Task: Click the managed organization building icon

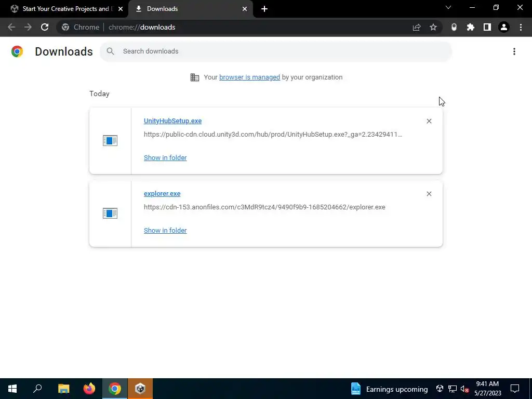Action: point(195,77)
